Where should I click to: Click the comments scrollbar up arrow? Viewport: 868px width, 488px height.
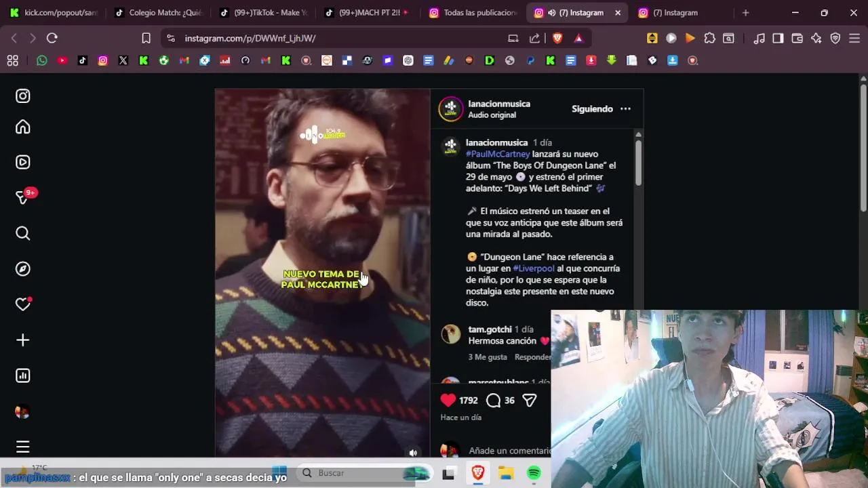(x=638, y=135)
